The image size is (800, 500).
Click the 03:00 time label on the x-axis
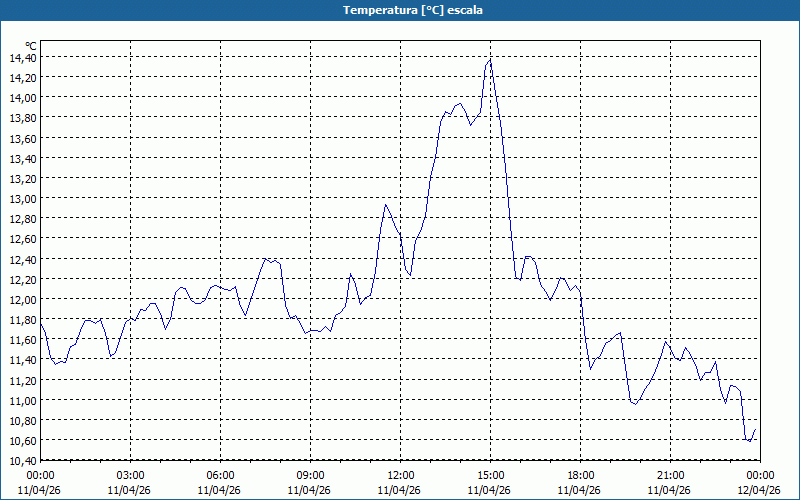[131, 475]
